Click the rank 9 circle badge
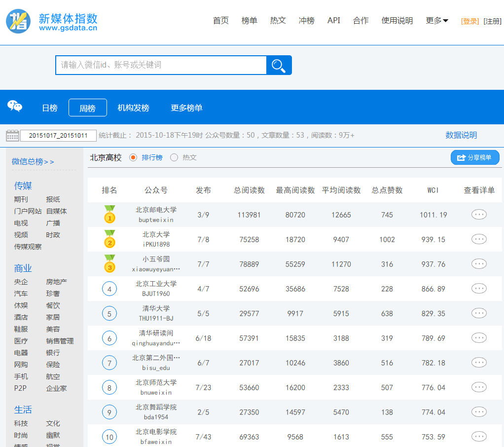Image resolution: width=504 pixels, height=447 pixels. coord(109,412)
